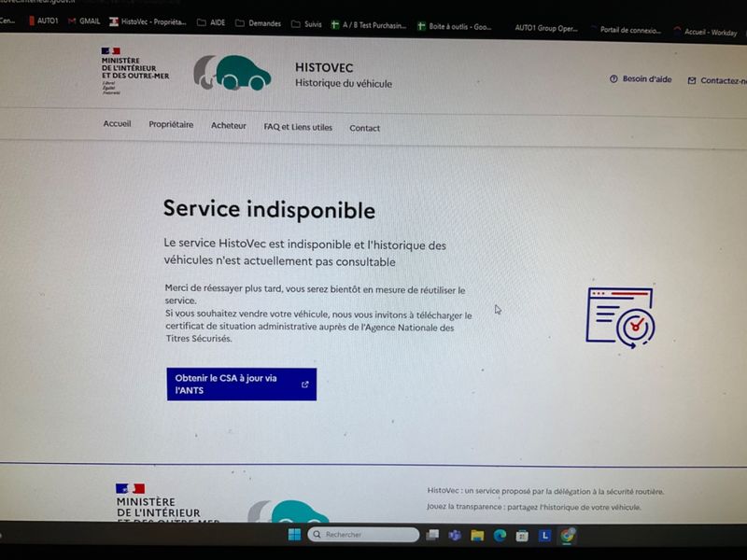Viewport: 747px width, 560px height.
Task: Open File Explorer from the taskbar
Action: click(x=477, y=536)
